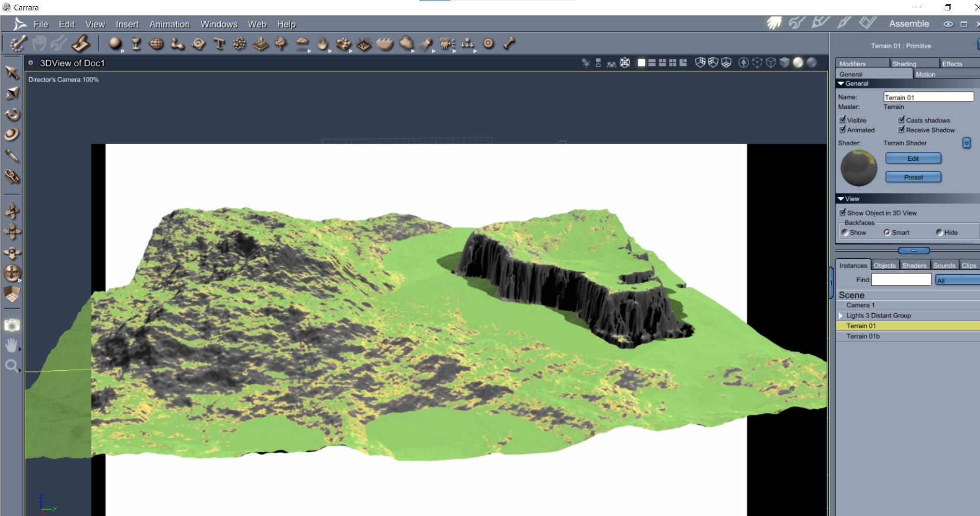
Task: Switch to four-pane view layout
Action: 673,63
